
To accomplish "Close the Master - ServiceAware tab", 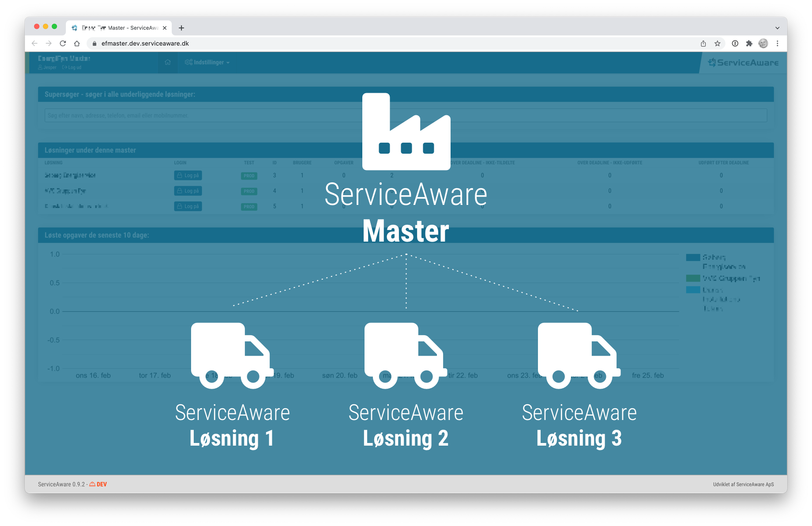I will point(165,28).
